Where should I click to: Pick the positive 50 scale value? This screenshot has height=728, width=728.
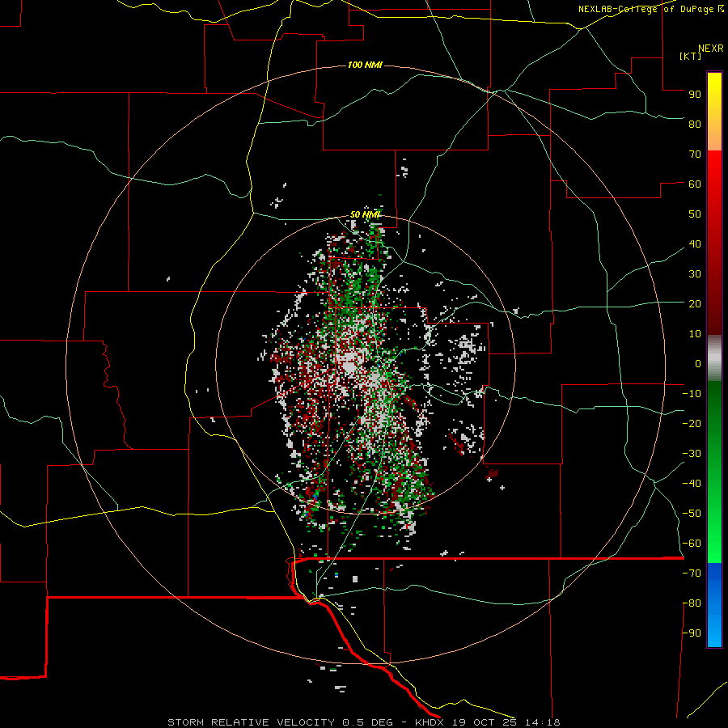coord(695,214)
